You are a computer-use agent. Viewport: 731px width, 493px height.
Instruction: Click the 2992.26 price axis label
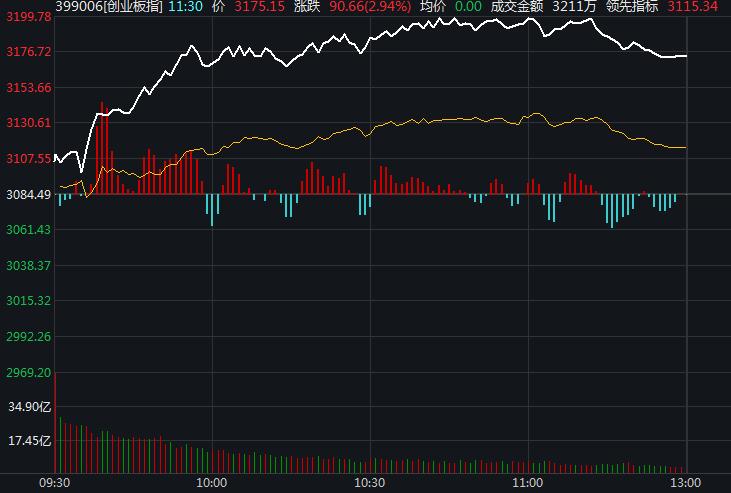coord(28,337)
